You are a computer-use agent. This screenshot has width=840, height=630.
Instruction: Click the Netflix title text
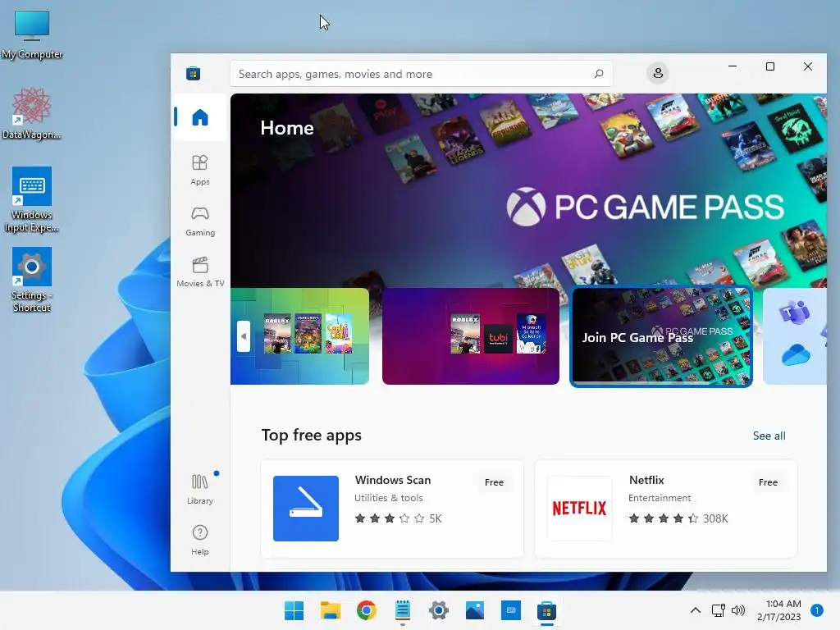[x=646, y=480]
